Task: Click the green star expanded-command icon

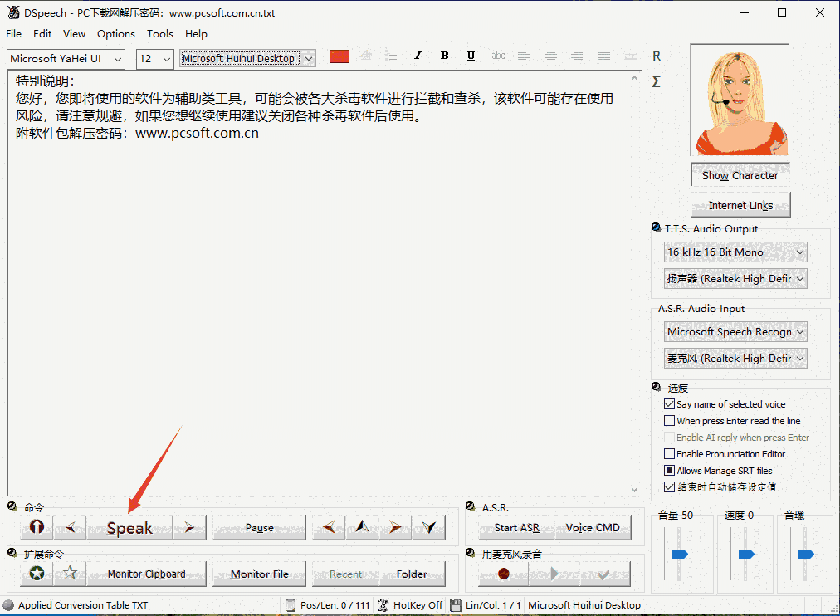Action: click(35, 573)
